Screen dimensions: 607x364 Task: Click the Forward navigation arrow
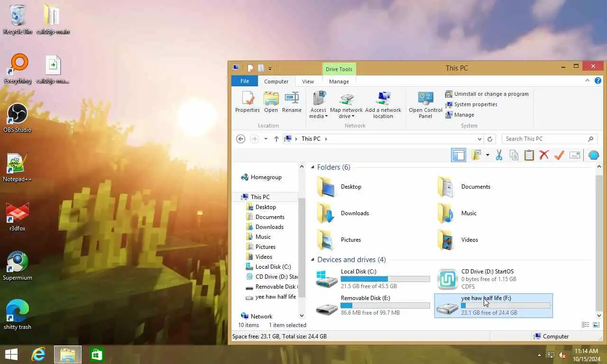255,139
